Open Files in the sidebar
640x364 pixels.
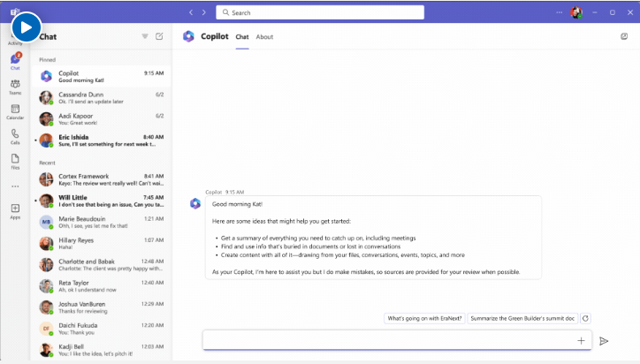15,160
